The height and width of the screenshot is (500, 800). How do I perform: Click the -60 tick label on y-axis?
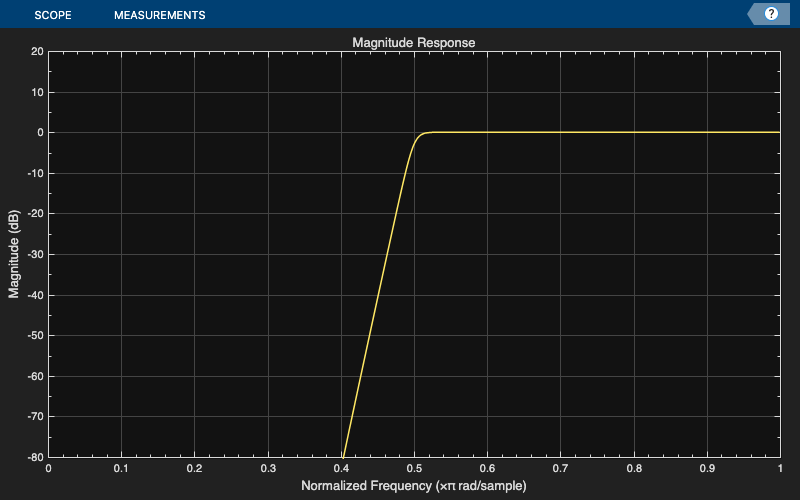pyautogui.click(x=36, y=376)
